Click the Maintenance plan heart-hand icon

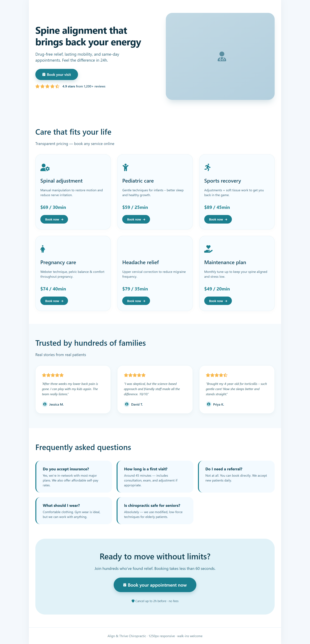pyautogui.click(x=208, y=249)
